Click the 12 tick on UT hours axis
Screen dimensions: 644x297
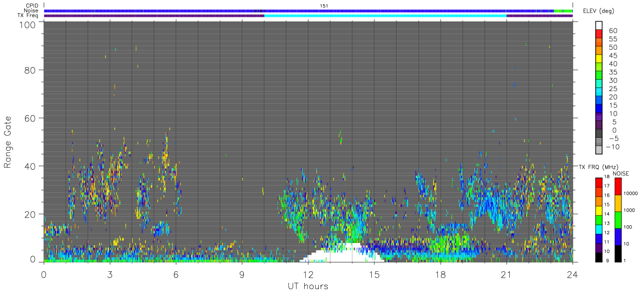[308, 274]
